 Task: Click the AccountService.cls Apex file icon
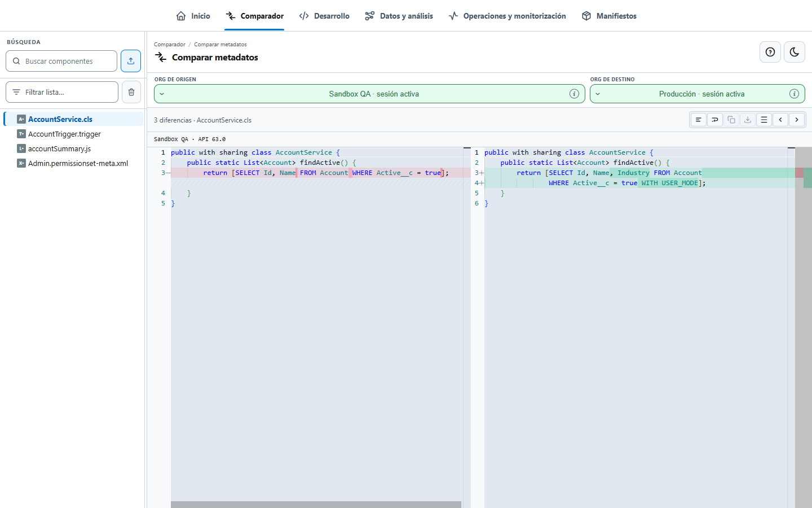click(21, 119)
